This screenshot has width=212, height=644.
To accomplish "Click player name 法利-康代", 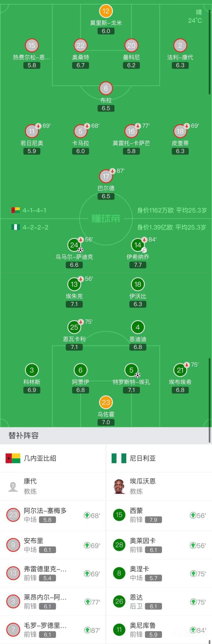I will [180, 57].
